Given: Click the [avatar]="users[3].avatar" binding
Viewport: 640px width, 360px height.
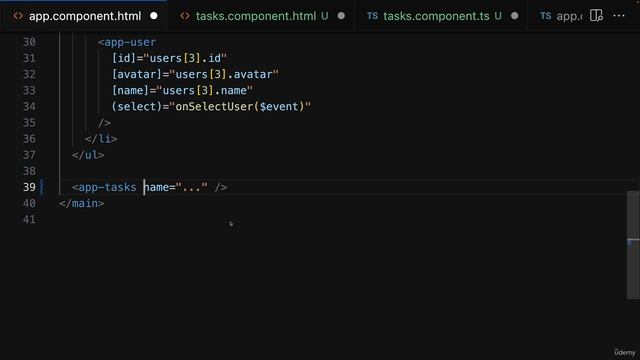Looking at the screenshot, I should (195, 74).
